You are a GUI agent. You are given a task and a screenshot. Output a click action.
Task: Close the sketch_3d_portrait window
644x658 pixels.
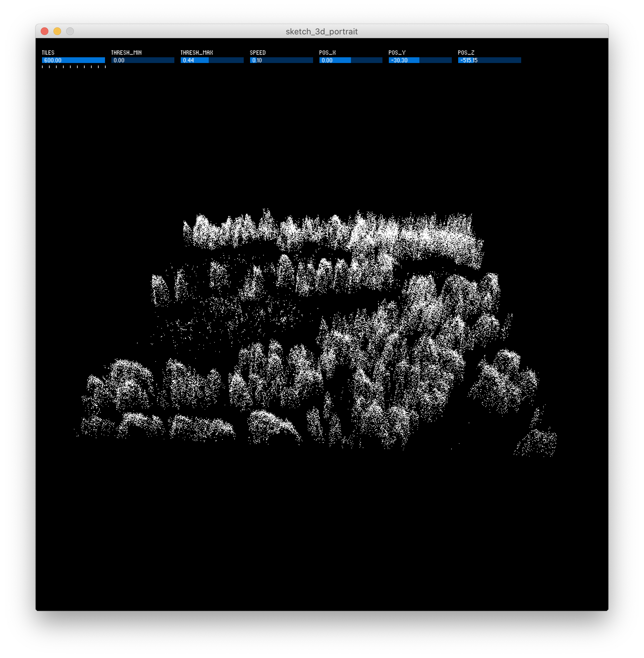tap(45, 31)
